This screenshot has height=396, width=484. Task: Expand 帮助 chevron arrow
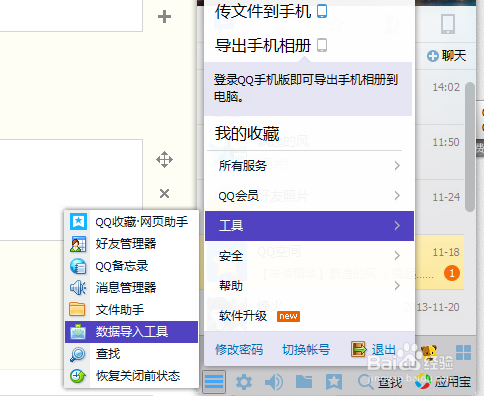coord(397,286)
